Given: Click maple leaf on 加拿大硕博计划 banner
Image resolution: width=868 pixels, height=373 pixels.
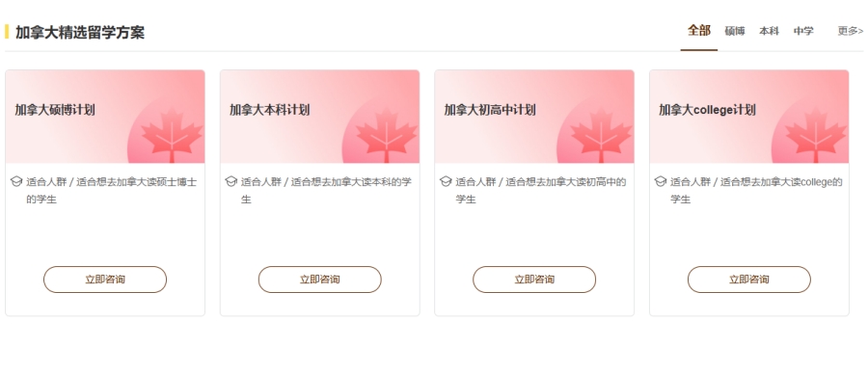Looking at the screenshot, I should pyautogui.click(x=172, y=135).
